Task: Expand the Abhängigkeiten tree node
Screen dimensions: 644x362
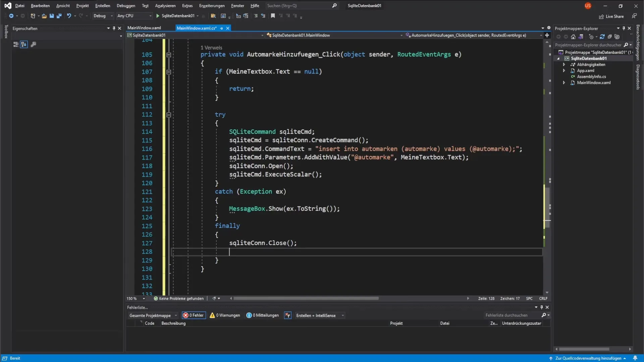Action: [564, 64]
